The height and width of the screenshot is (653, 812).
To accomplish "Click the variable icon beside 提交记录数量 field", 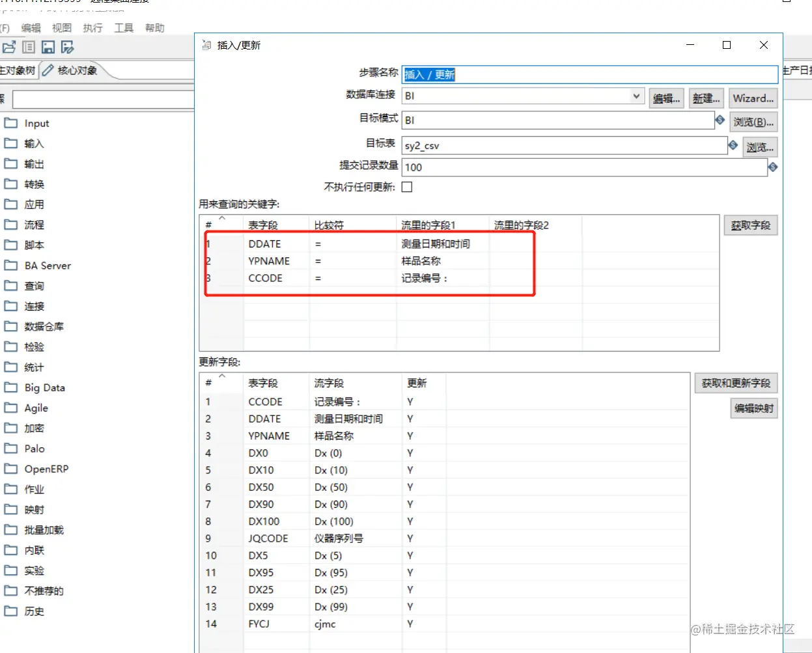I will [x=773, y=167].
